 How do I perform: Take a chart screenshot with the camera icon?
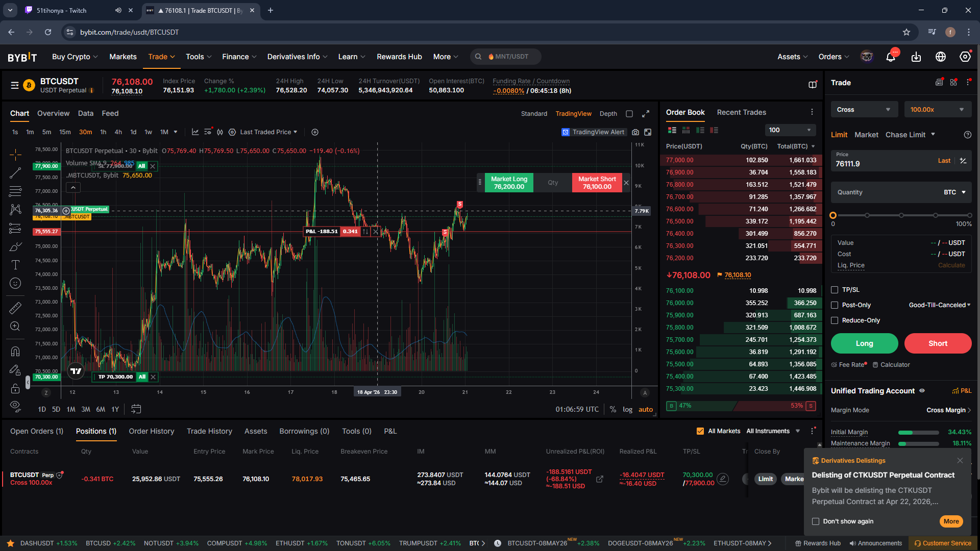pyautogui.click(x=635, y=132)
